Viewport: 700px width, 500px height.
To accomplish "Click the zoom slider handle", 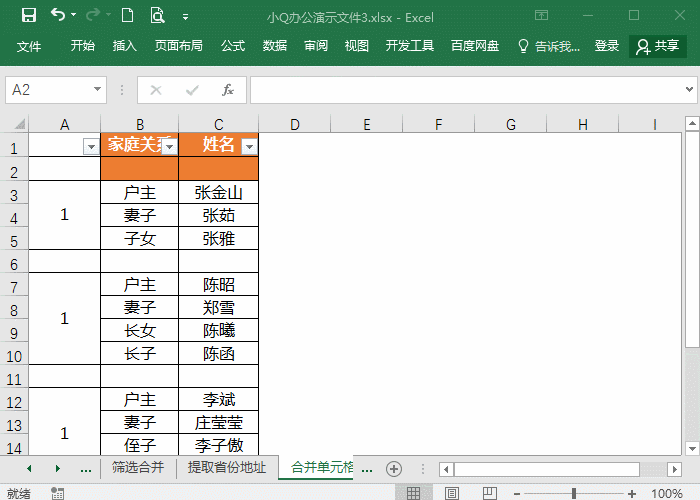I will [x=574, y=493].
